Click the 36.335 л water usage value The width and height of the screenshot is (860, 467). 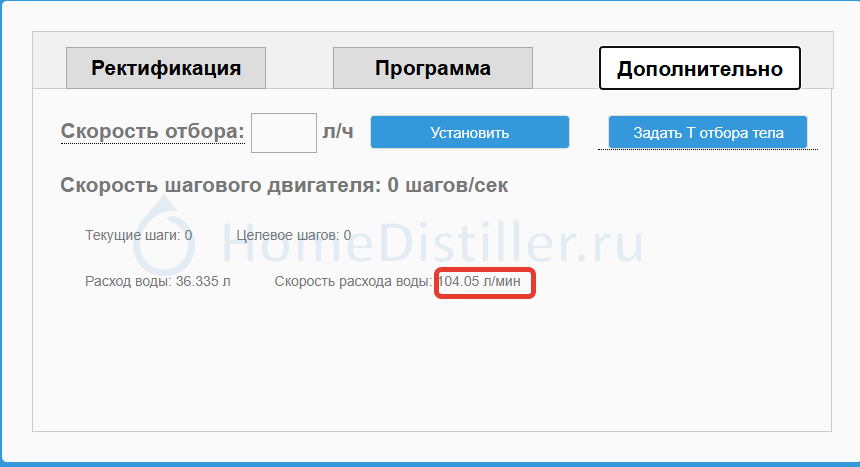tap(203, 282)
